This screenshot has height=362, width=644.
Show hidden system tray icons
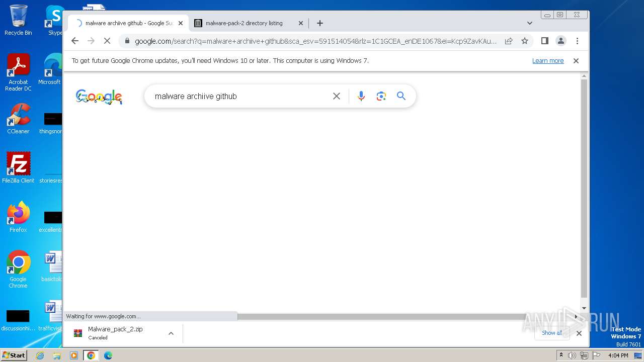(561, 355)
